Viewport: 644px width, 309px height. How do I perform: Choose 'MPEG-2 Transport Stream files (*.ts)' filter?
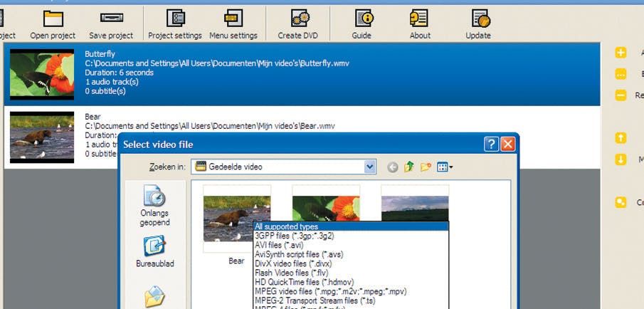click(351, 300)
